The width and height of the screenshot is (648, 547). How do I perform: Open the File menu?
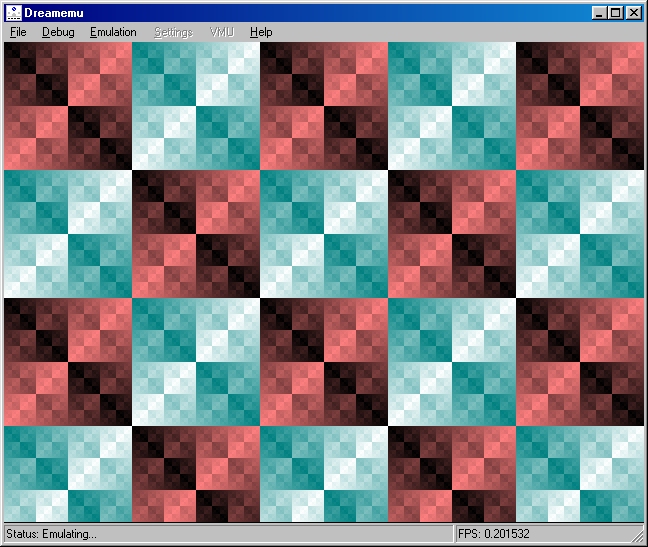(x=18, y=32)
